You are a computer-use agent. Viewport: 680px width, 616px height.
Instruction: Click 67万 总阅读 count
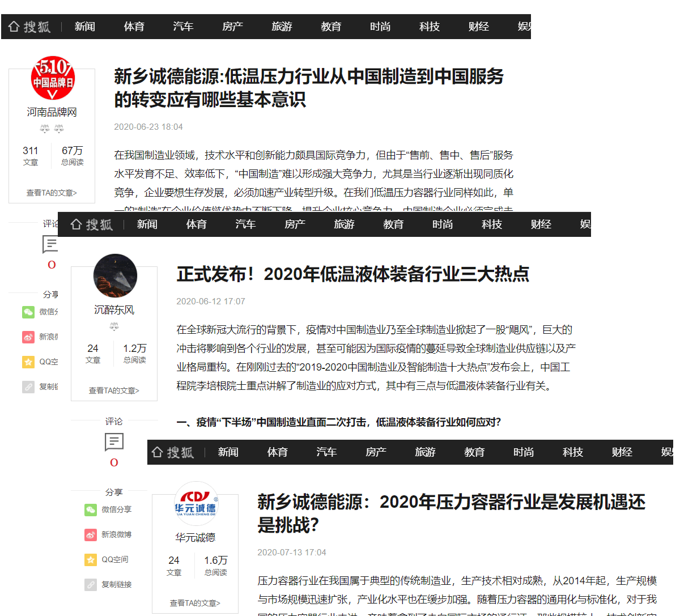pyautogui.click(x=73, y=156)
